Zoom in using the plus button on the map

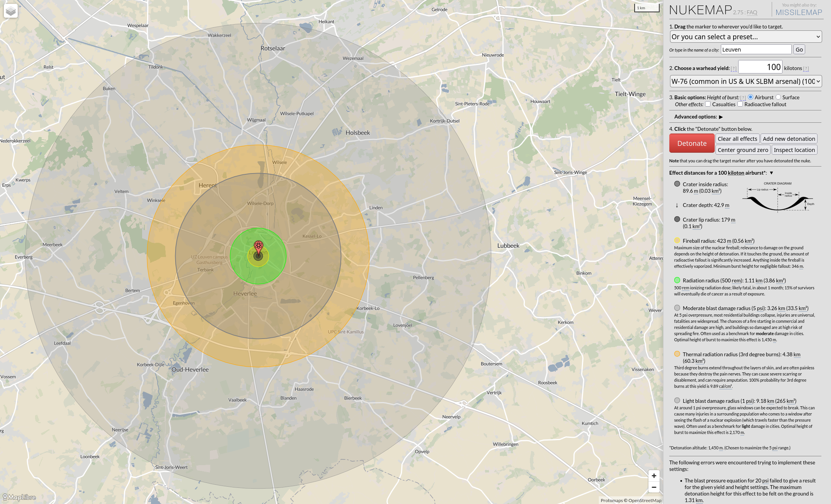pyautogui.click(x=654, y=476)
